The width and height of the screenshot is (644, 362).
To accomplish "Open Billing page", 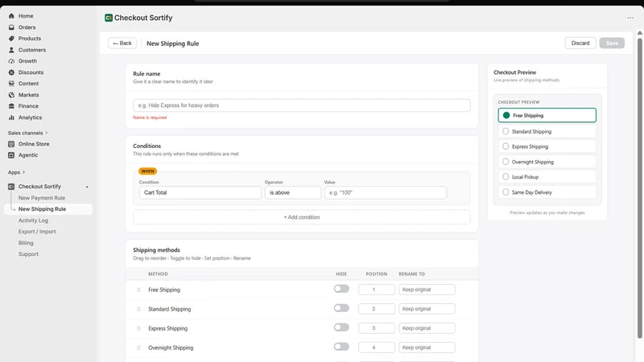I will 26,243.
